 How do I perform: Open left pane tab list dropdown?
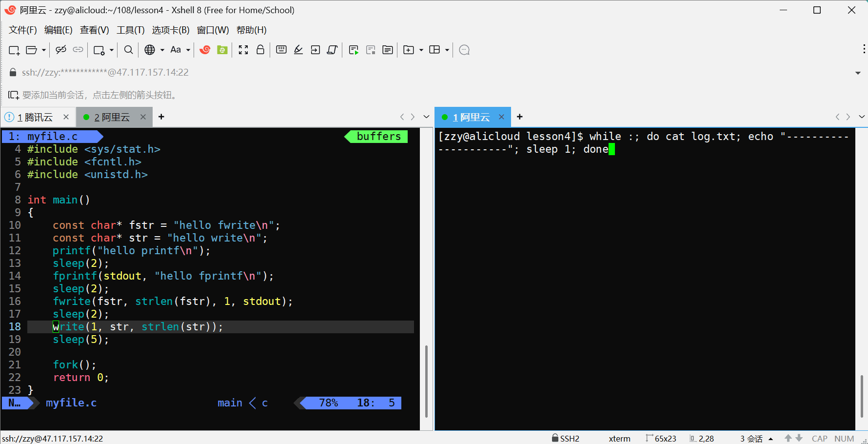[426, 117]
